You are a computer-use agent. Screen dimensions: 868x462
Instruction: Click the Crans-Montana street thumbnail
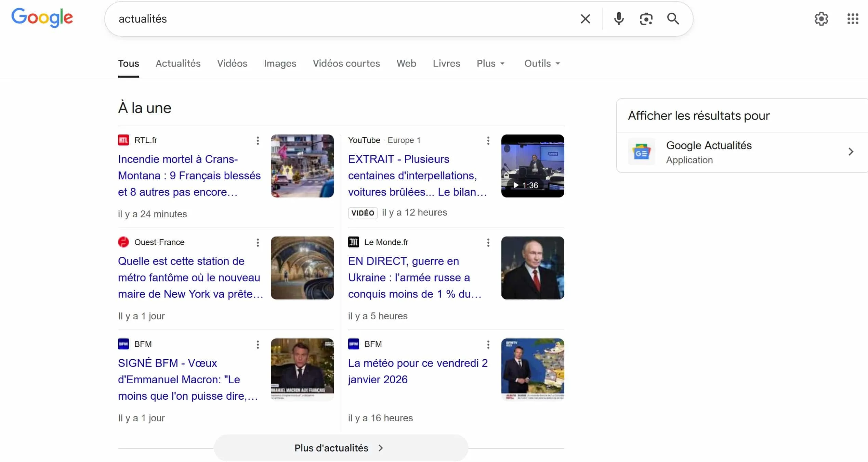click(302, 166)
